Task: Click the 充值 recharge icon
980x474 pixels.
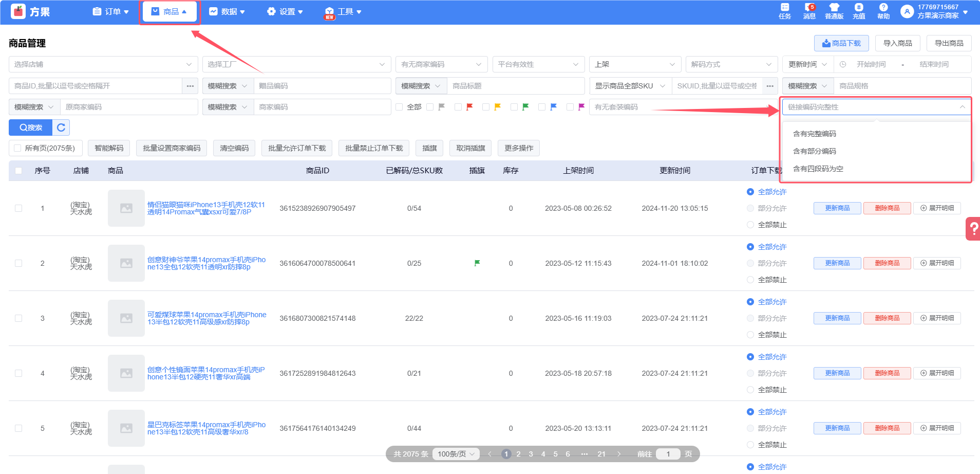Action: [x=859, y=11]
